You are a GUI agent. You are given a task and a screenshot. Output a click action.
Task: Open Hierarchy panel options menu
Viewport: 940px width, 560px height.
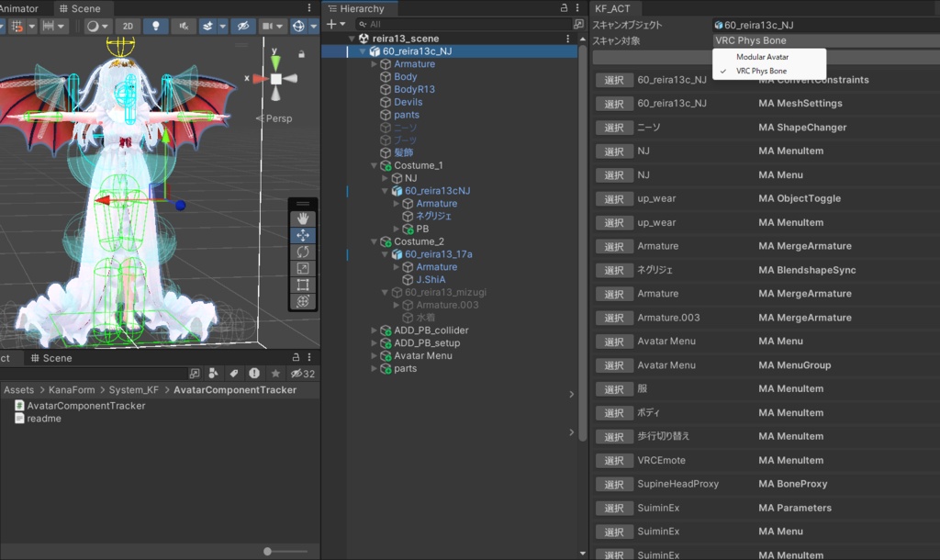click(x=577, y=7)
